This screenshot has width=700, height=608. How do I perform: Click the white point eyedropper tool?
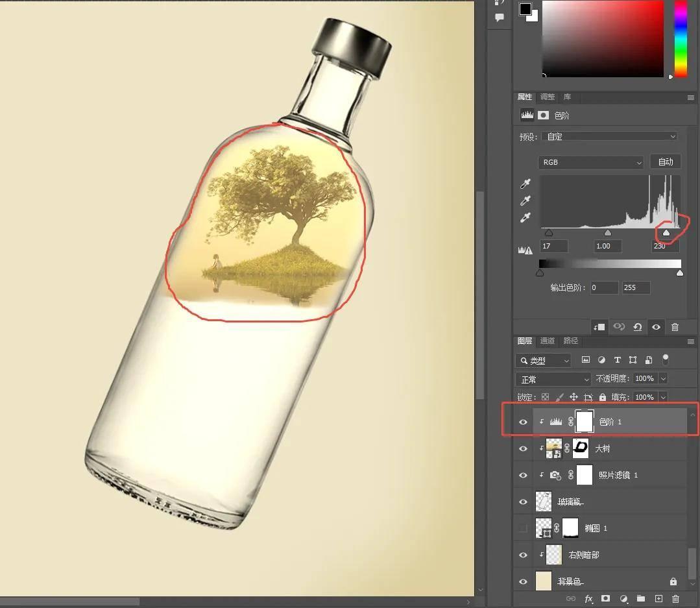525,218
